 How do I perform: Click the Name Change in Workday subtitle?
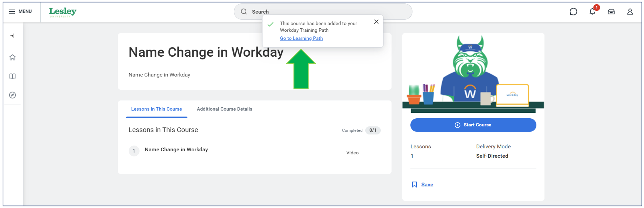[159, 75]
